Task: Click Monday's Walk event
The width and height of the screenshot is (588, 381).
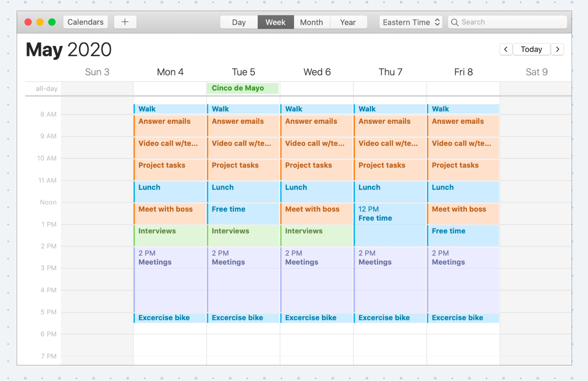Action: pos(170,109)
